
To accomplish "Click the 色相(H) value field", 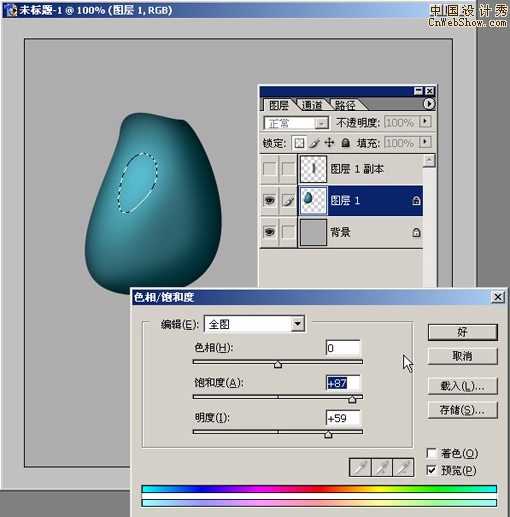I will [343, 348].
